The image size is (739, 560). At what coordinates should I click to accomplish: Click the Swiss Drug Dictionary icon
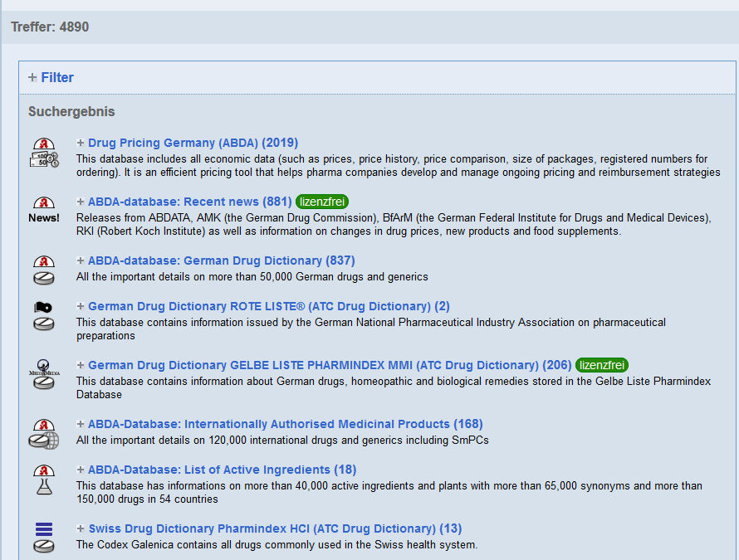point(44,537)
